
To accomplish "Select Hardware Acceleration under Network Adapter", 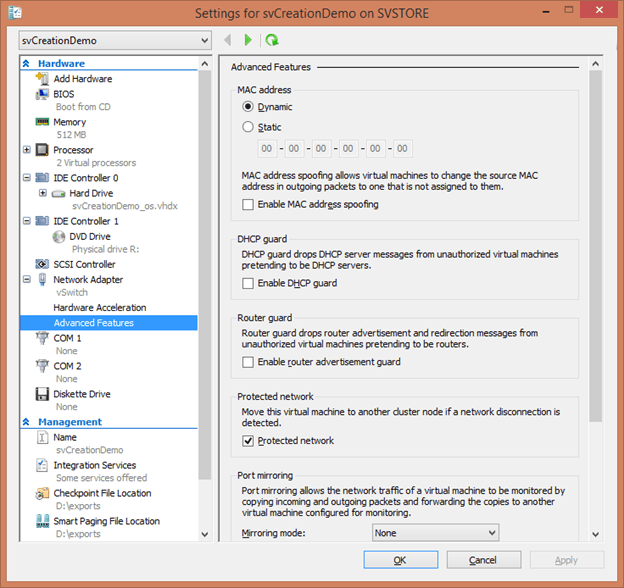I will (100, 308).
